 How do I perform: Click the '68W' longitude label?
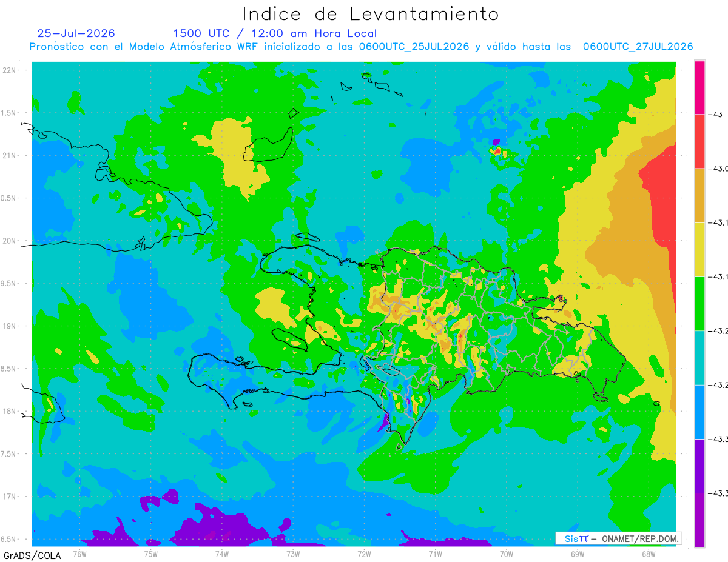pos(649,554)
